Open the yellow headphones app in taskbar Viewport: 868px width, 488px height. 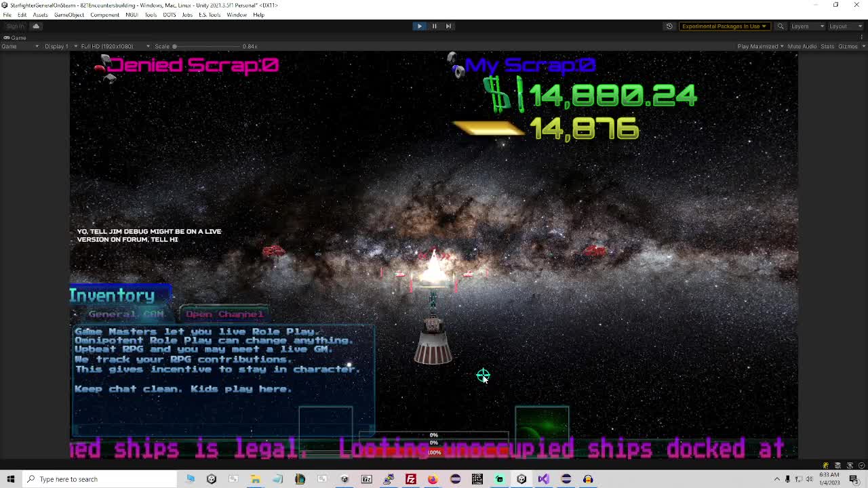[x=588, y=479]
